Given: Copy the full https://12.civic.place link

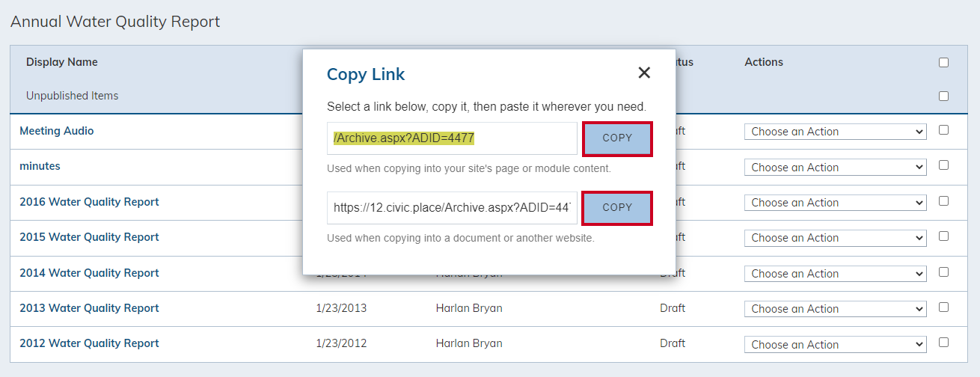Looking at the screenshot, I should pos(617,208).
